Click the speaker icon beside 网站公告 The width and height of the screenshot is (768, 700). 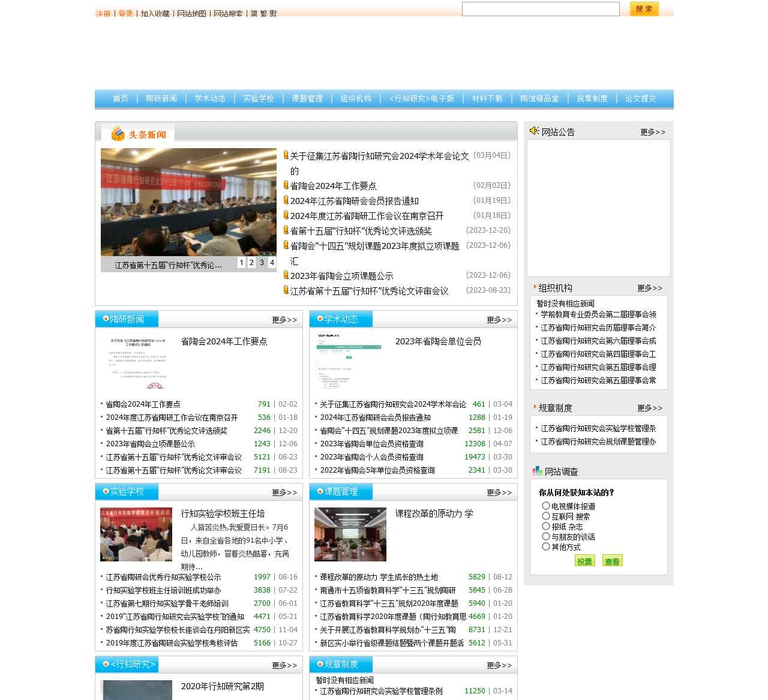point(534,131)
